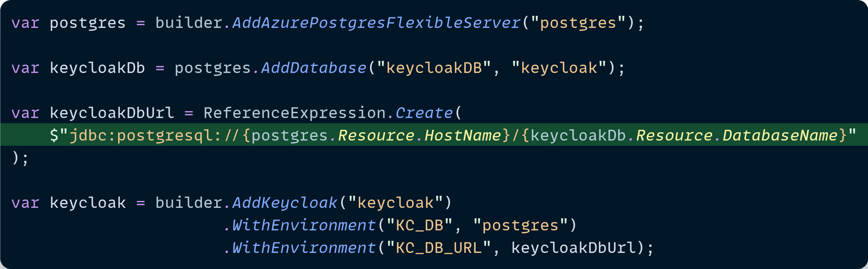Click the DatabaseName property in highlighted line
Viewport: 868px width, 269px height.
(x=780, y=136)
